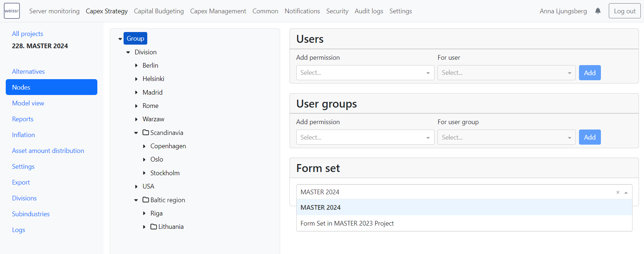644x254 pixels.
Task: Collapse the Scandinavia folder arrow
Action: coord(136,133)
